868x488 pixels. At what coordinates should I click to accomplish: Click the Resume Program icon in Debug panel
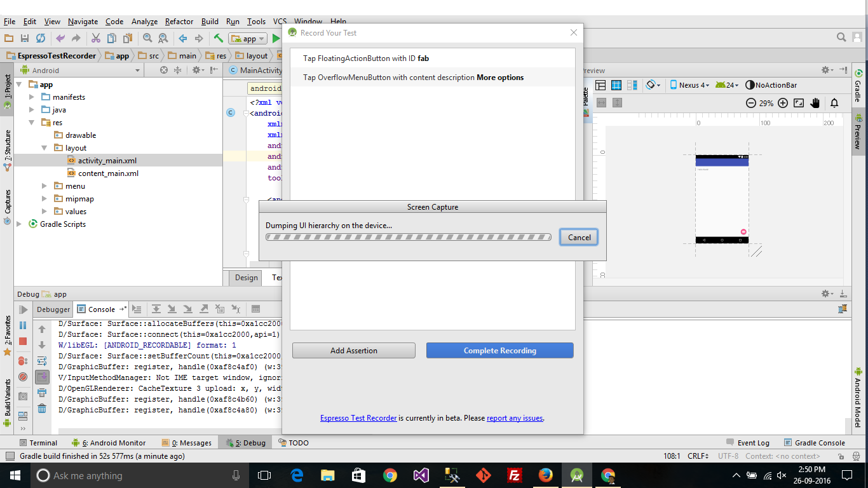click(x=23, y=310)
